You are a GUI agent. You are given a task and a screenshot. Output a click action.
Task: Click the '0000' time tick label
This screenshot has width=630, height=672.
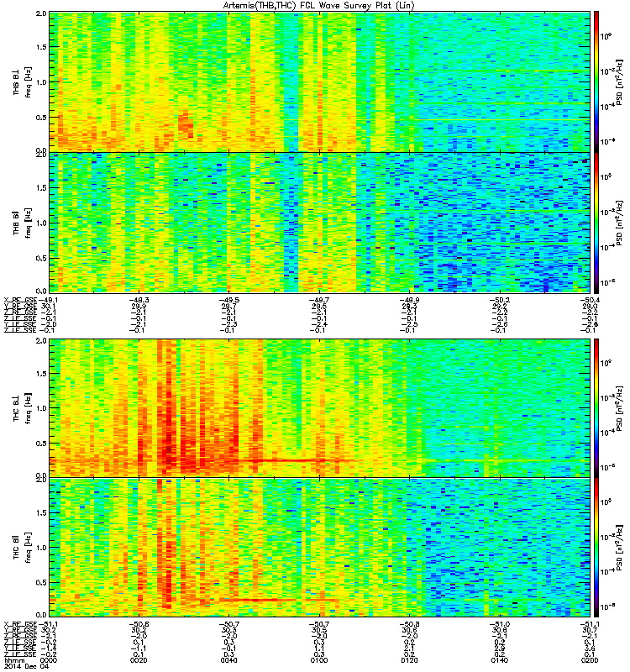point(48,660)
